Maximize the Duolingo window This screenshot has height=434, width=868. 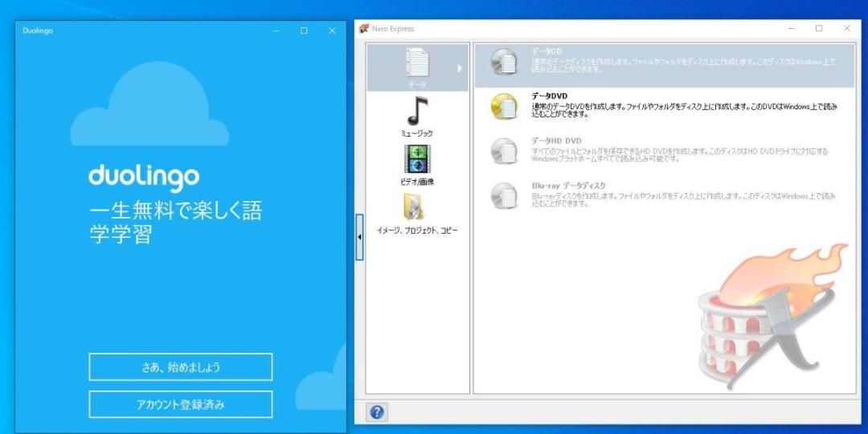(304, 31)
